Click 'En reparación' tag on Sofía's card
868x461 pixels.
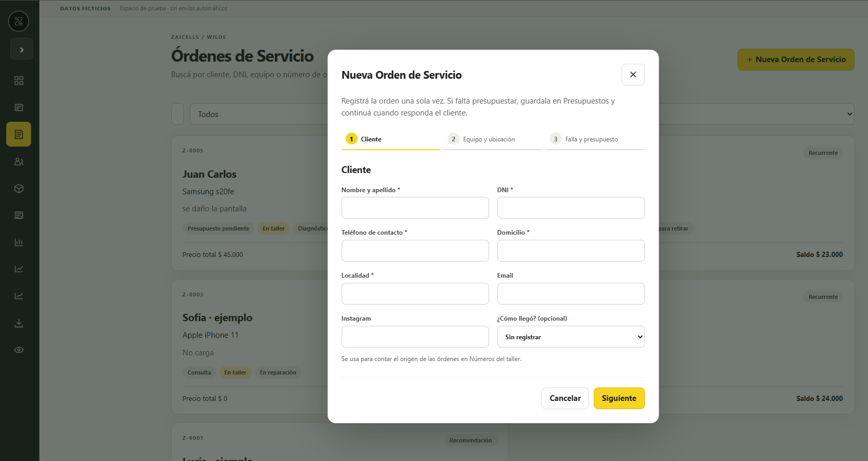coord(278,372)
